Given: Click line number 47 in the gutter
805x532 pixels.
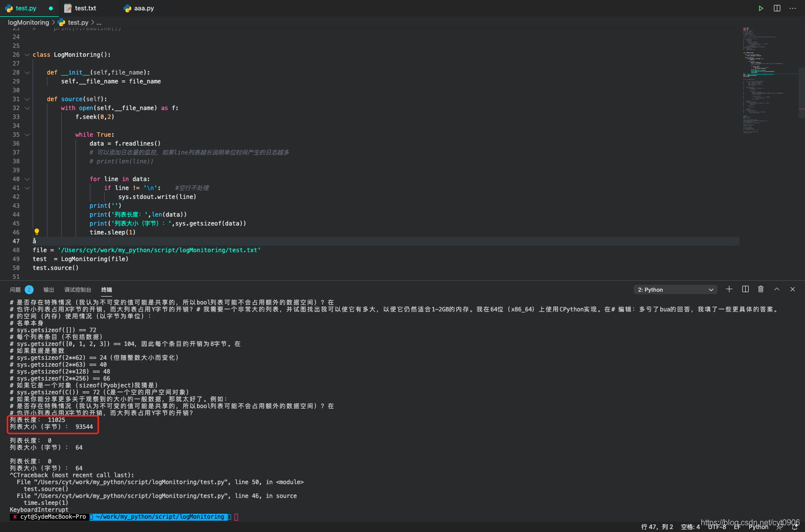Looking at the screenshot, I should tap(16, 241).
